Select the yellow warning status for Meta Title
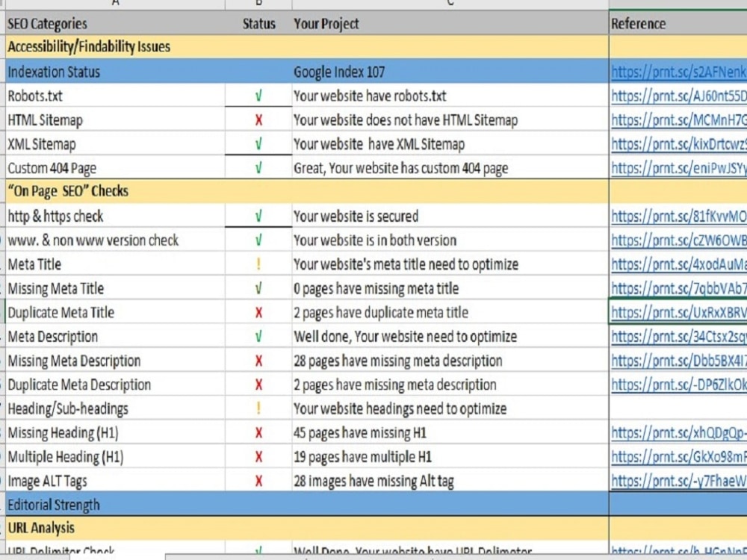 coord(258,264)
